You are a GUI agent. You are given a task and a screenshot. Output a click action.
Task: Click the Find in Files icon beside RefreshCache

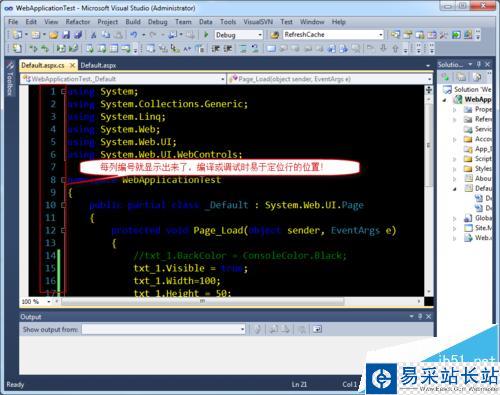click(x=274, y=35)
